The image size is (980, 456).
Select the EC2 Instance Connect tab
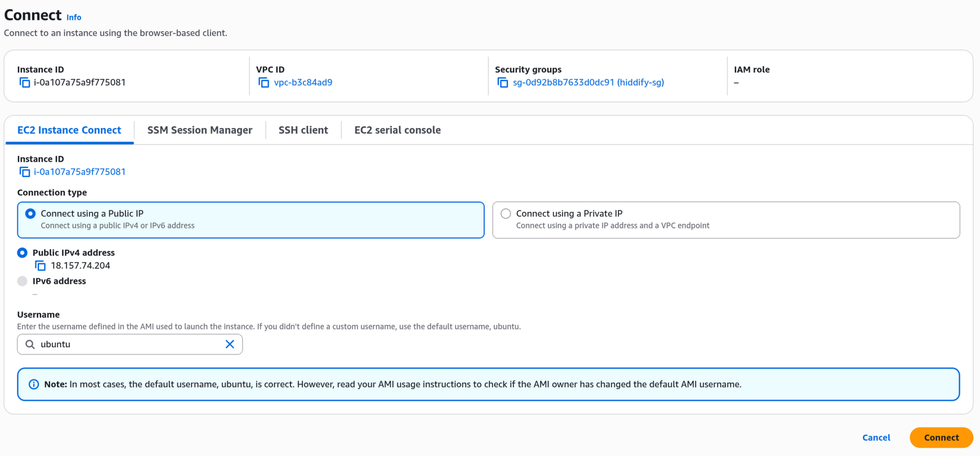(x=69, y=130)
